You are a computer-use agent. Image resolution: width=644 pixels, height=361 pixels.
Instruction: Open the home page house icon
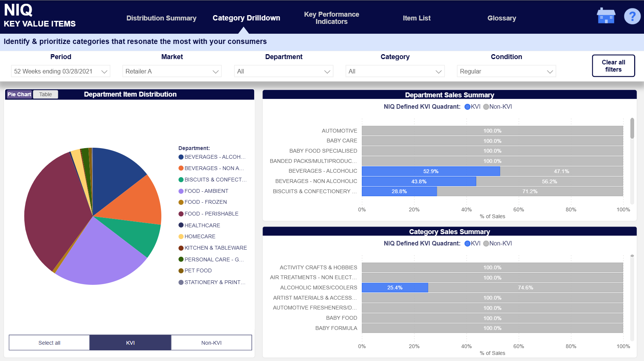[606, 16]
